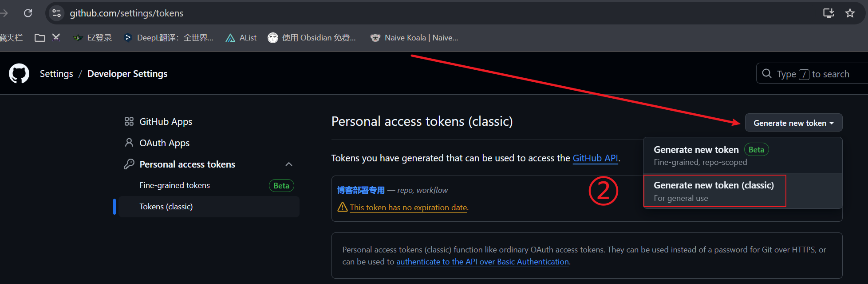
Task: Open GitHub Apps in the sidebar
Action: click(x=166, y=122)
